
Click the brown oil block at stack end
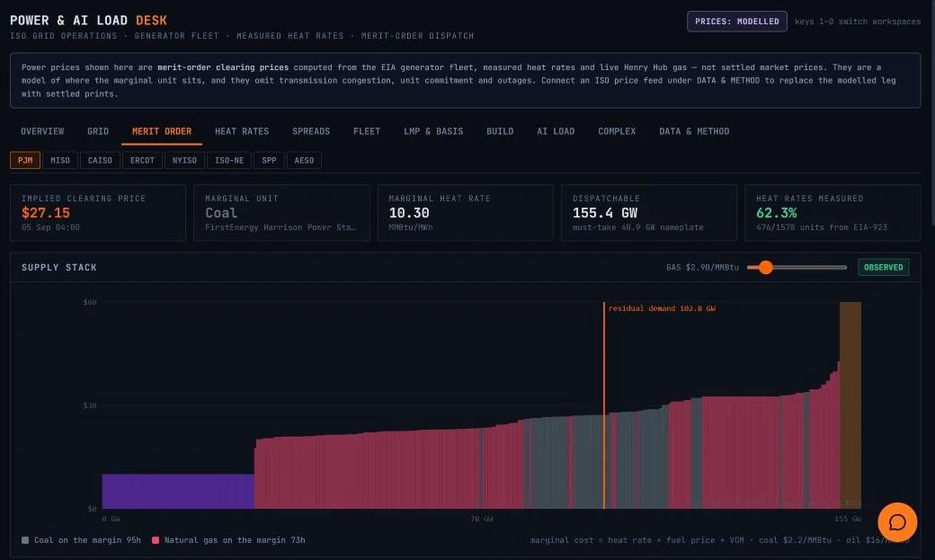pyautogui.click(x=850, y=405)
